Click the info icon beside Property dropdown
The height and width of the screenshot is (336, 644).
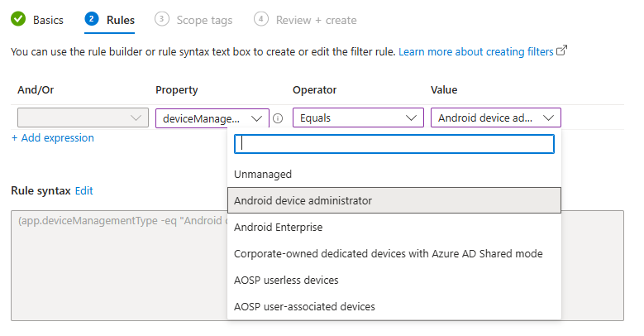click(278, 118)
